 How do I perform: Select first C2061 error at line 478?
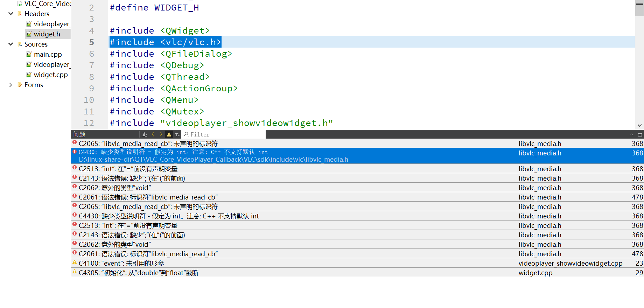click(x=357, y=197)
